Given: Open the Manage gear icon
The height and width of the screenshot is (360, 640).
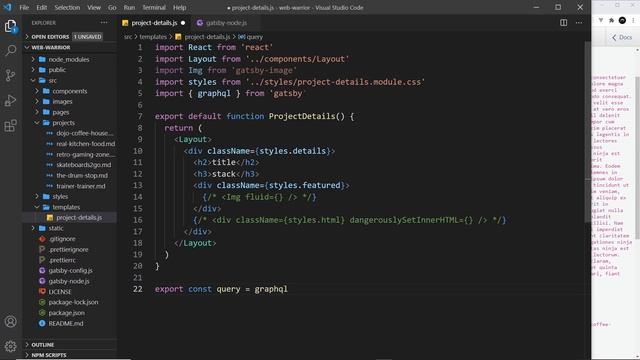Looking at the screenshot, I should pyautogui.click(x=11, y=346).
